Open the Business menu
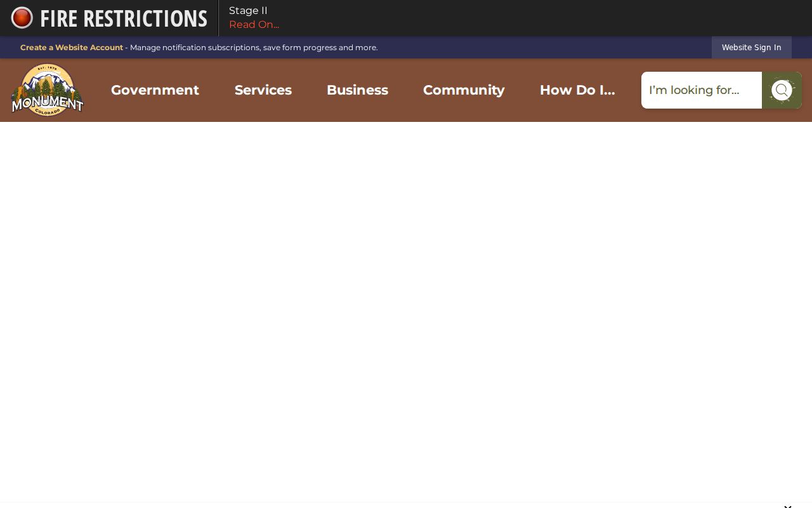Screen dimensions: 812x508 pyautogui.click(x=357, y=90)
